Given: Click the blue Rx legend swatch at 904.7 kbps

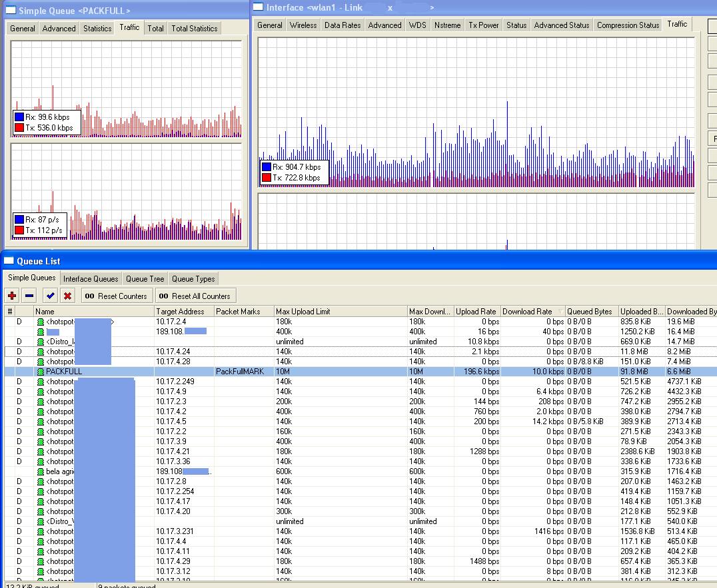Looking at the screenshot, I should tap(267, 167).
